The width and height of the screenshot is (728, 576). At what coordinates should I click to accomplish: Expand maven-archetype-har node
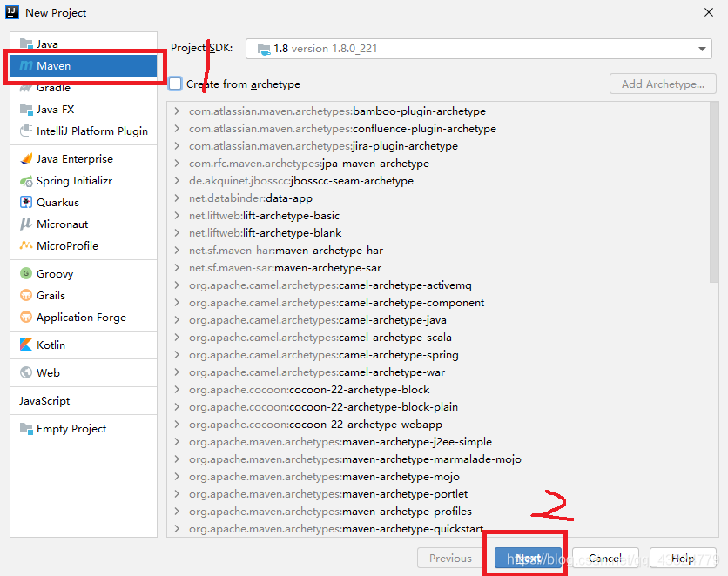(177, 251)
